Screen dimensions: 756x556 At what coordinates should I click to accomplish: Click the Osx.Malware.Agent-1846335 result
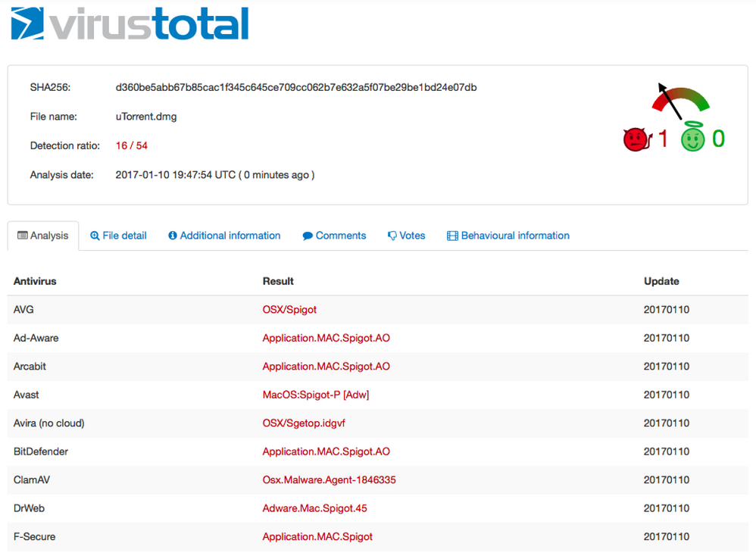(329, 480)
